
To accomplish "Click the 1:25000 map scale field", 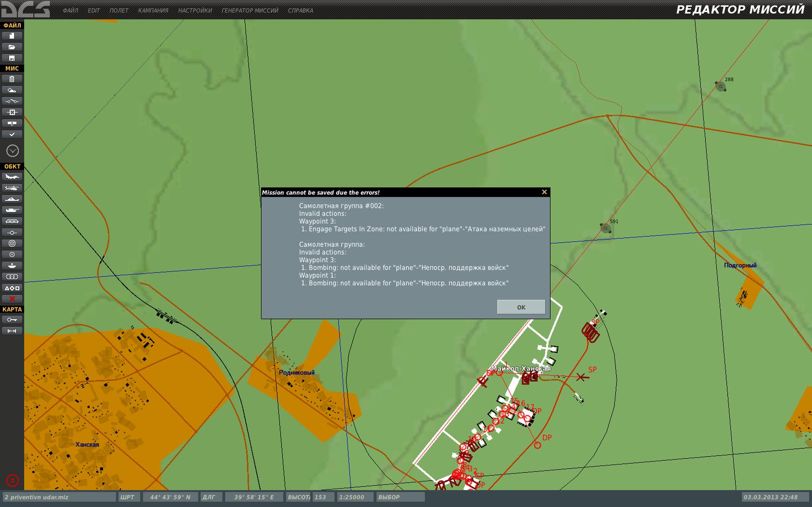I will coord(355,497).
